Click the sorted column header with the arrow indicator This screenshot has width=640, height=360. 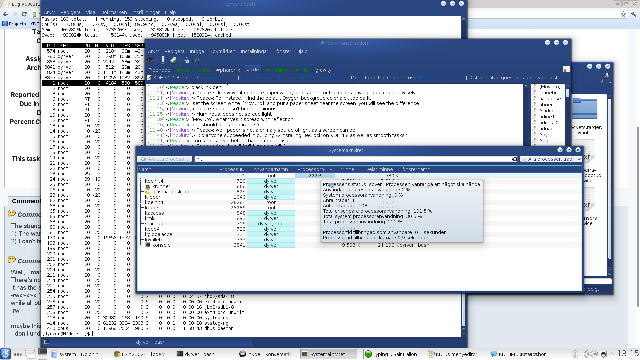314,169
